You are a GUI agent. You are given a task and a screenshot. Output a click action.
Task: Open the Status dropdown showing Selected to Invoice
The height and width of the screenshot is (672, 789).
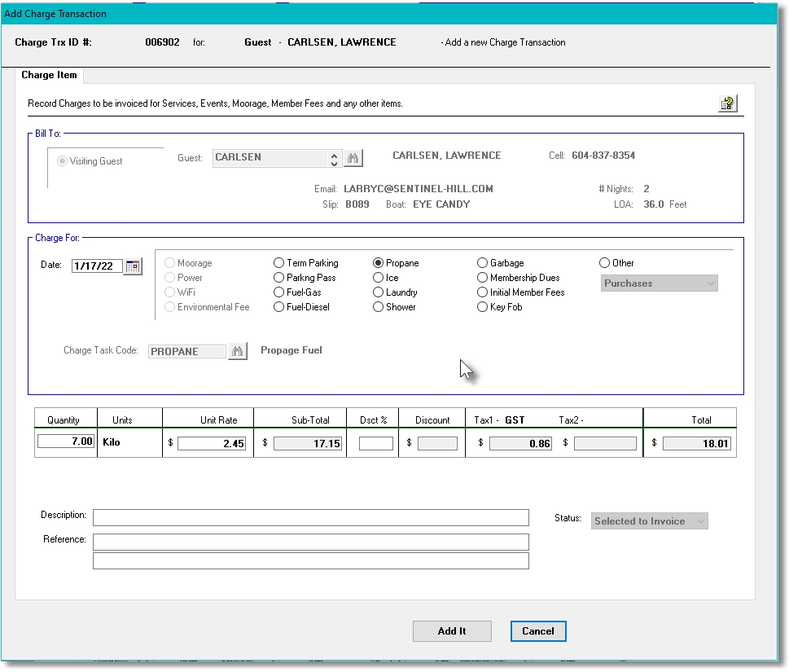pos(649,520)
